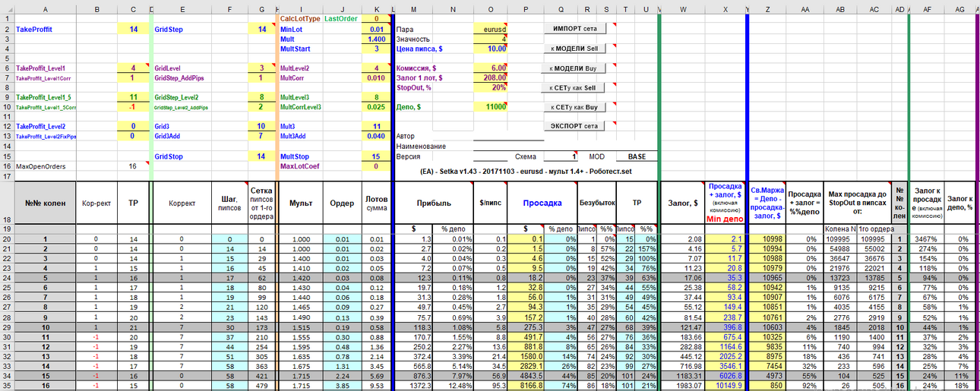Select the cell showing 3467%

(x=927, y=238)
